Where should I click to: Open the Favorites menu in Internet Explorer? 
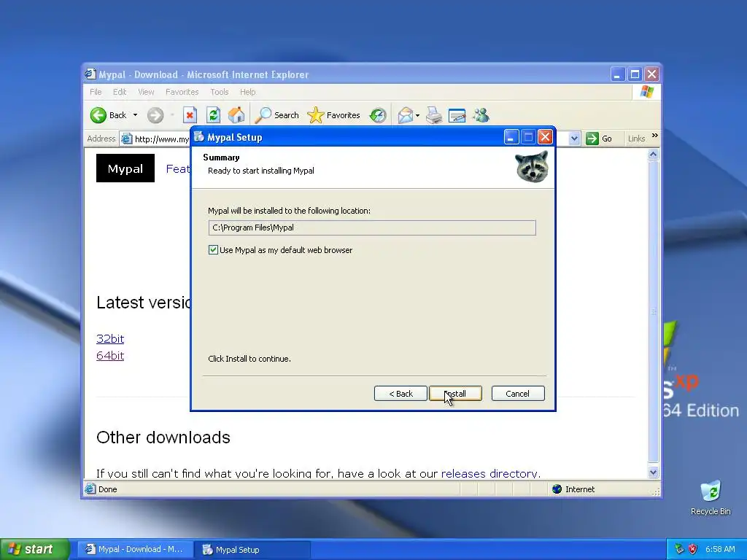point(182,92)
